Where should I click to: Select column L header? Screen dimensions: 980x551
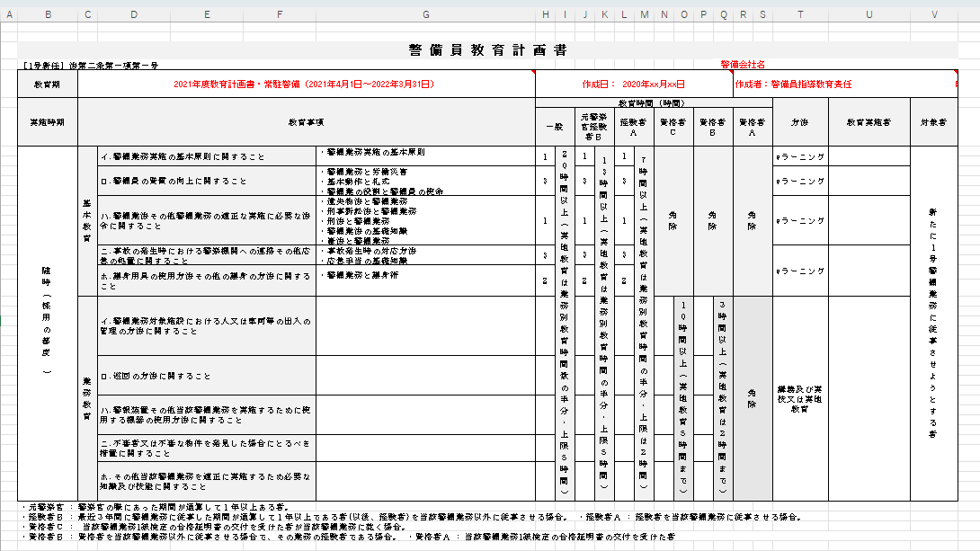(624, 14)
